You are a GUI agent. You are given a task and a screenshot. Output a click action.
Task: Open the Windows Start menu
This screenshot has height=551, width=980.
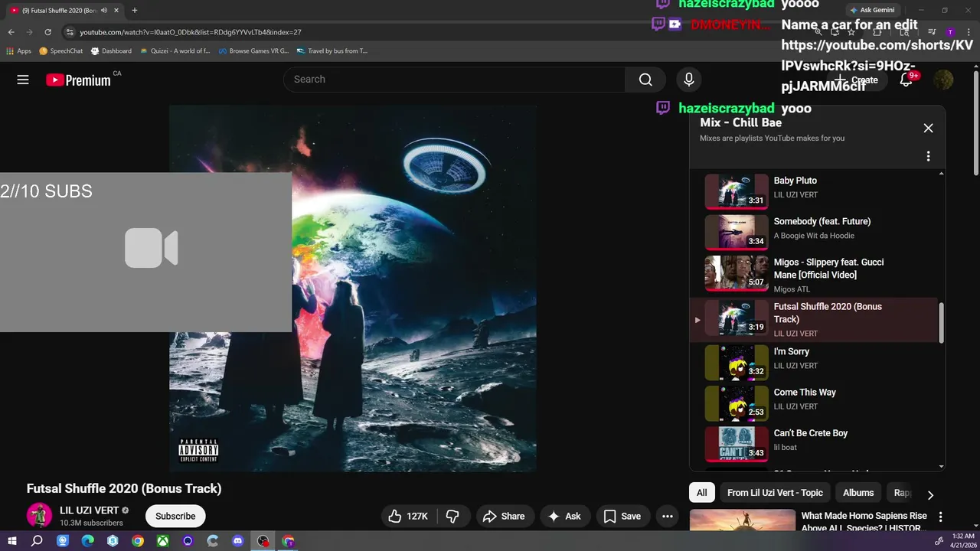(x=12, y=541)
